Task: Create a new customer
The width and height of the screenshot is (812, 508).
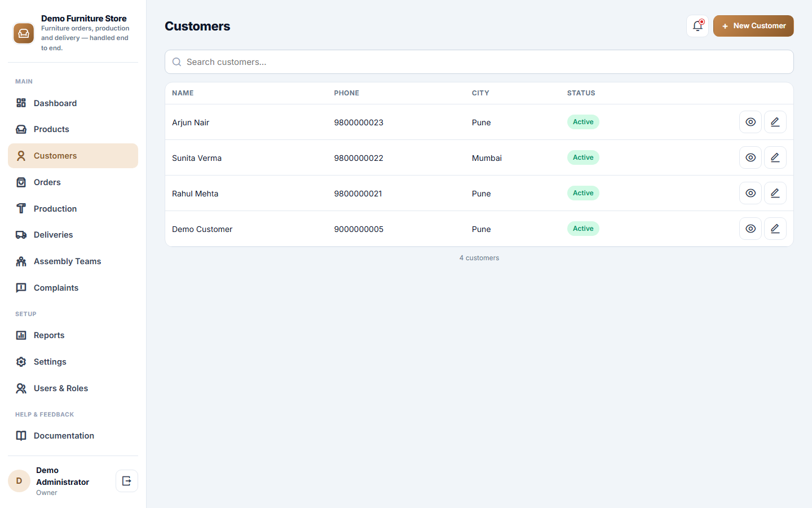Action: tap(753, 26)
